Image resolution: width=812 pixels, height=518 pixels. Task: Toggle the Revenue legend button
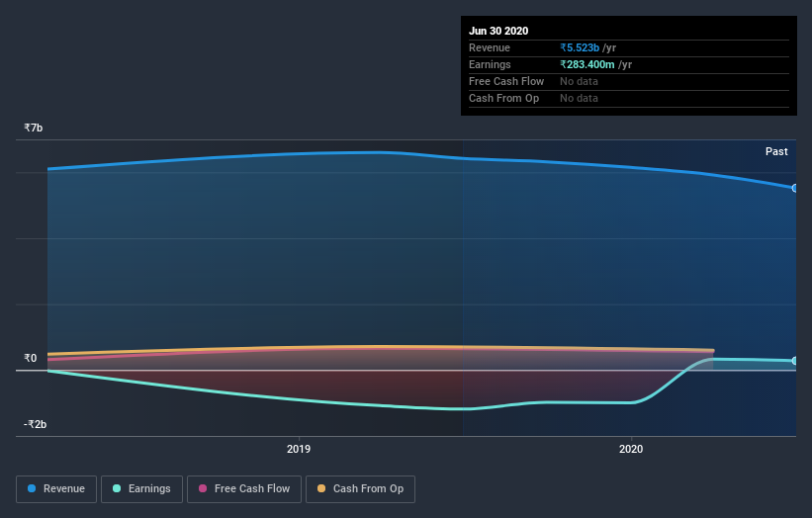56,489
